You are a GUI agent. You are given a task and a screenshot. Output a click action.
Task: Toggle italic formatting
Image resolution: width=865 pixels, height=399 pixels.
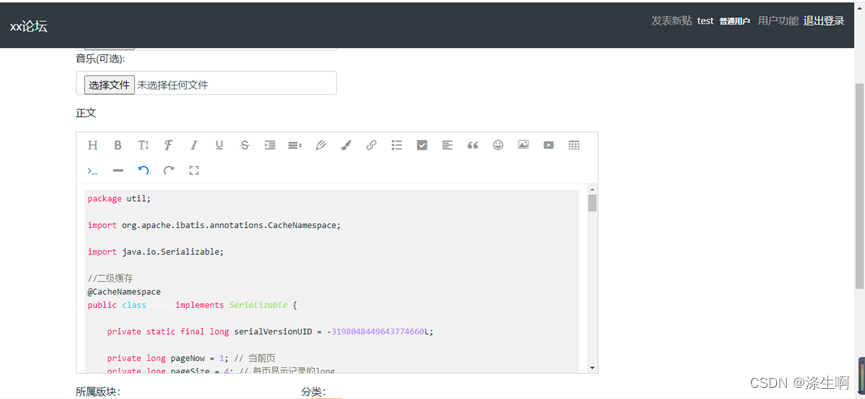(x=194, y=145)
